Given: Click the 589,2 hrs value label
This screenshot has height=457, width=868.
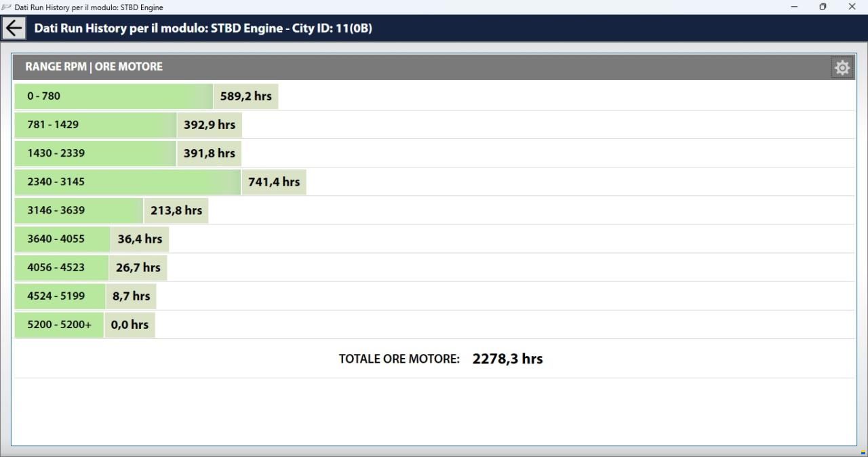Looking at the screenshot, I should tap(245, 96).
